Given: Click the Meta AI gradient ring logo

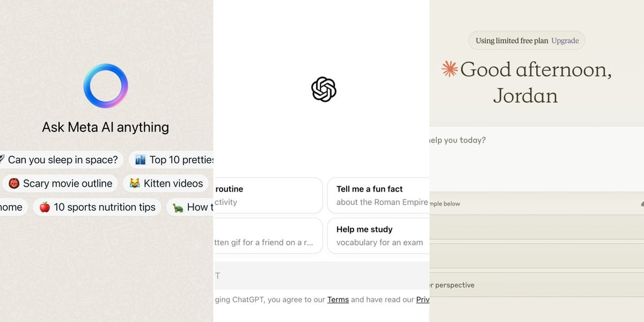Looking at the screenshot, I should [106, 86].
